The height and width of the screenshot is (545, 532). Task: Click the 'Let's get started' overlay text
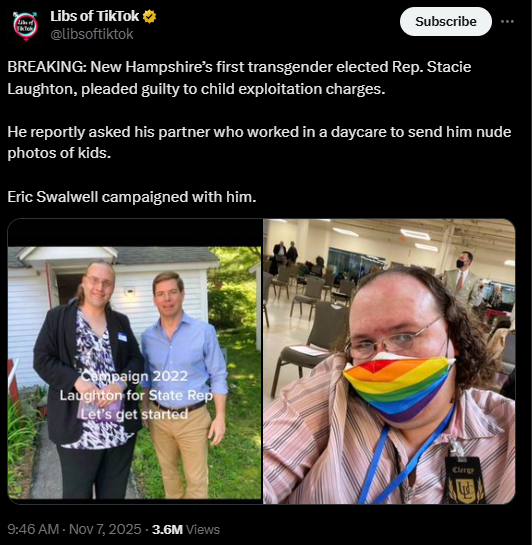coord(134,414)
